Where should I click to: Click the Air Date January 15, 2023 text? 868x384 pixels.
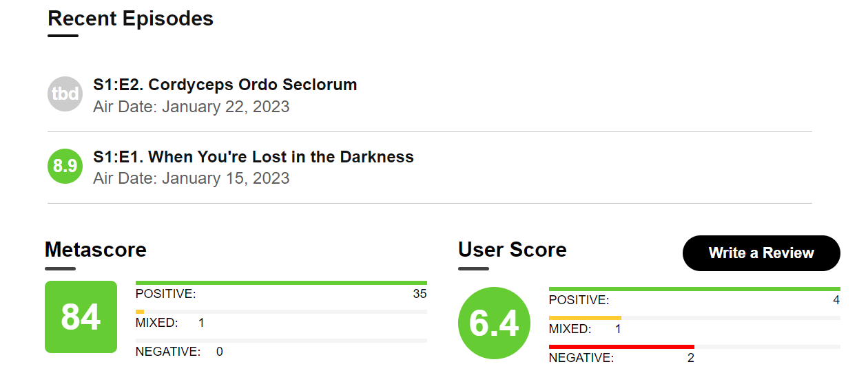(x=192, y=178)
